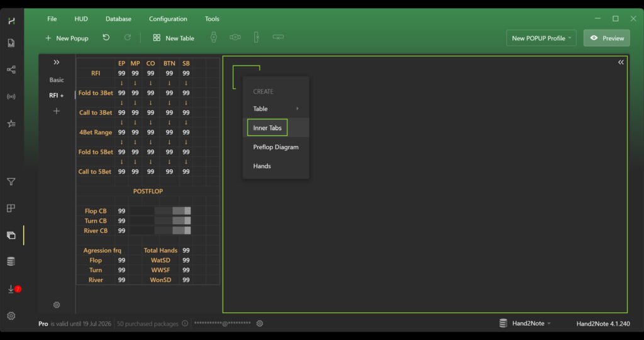Collapse the right panel with double chevron

pos(621,62)
